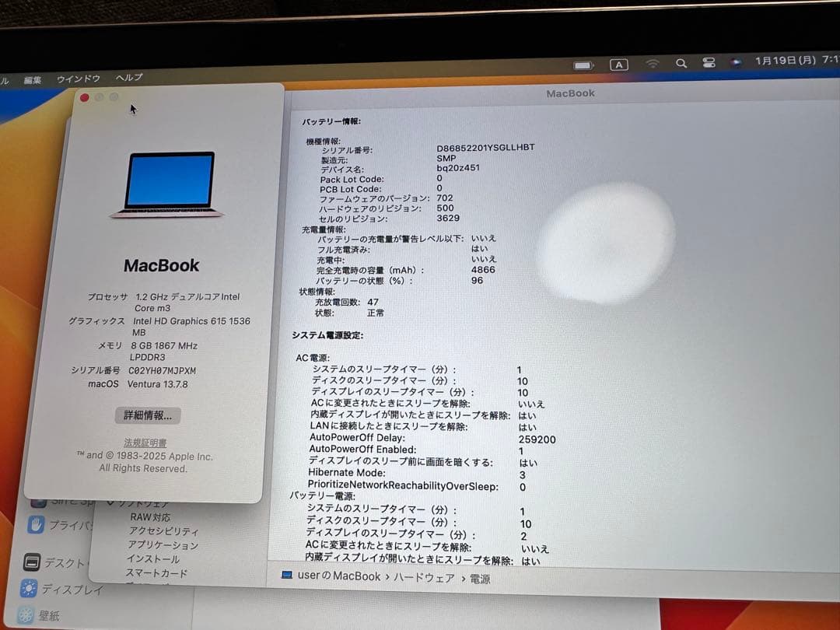Open the ヘルプ menu

(x=128, y=77)
